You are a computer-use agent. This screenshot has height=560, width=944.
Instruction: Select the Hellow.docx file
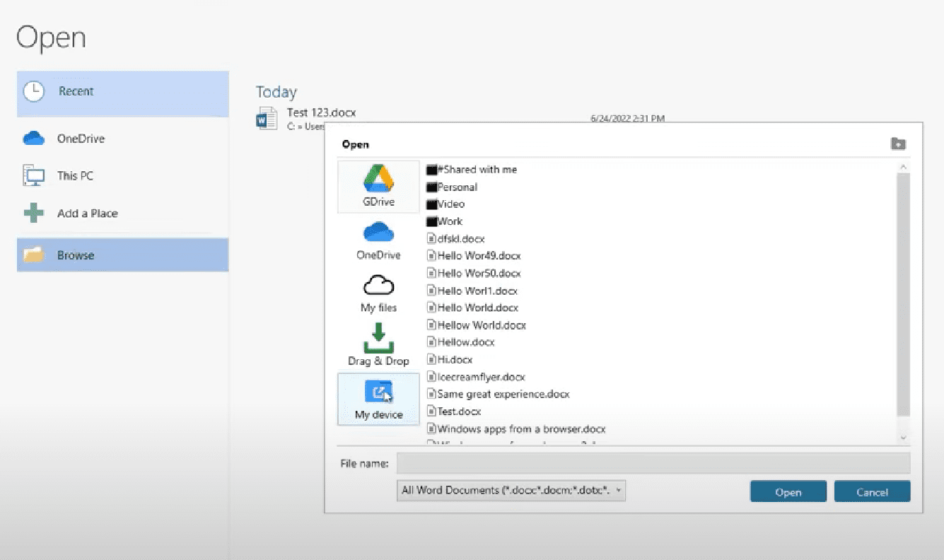point(461,342)
